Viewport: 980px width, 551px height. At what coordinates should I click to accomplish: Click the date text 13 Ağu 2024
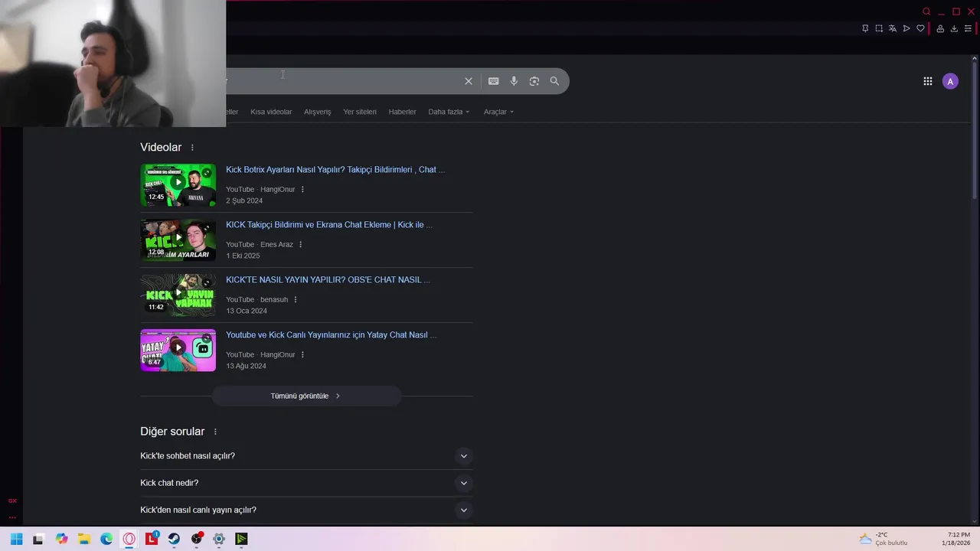(x=246, y=366)
